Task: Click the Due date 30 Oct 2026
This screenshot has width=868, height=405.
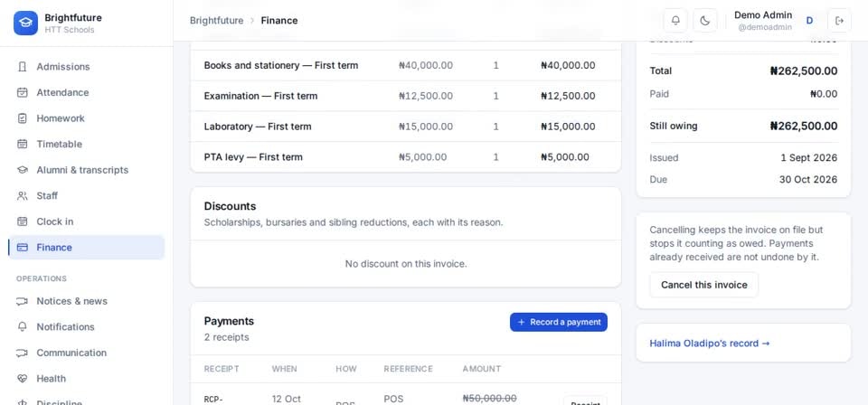Action: 808,179
